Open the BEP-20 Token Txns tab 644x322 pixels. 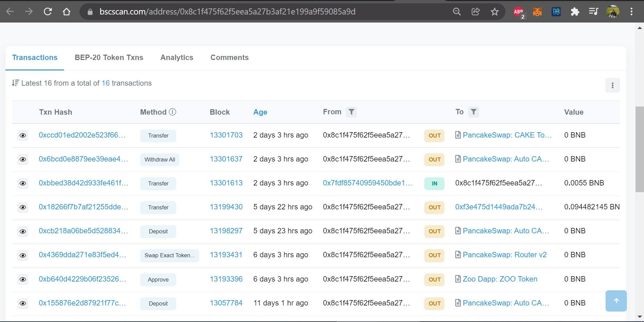tap(109, 58)
